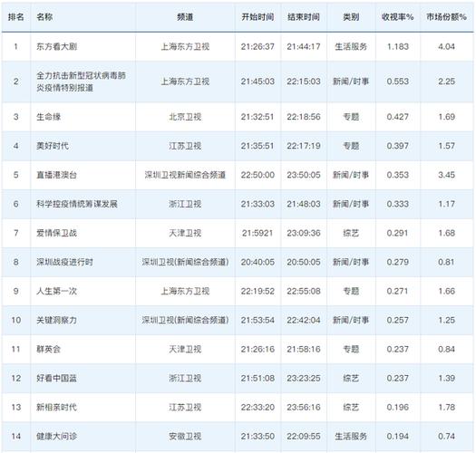The width and height of the screenshot is (476, 453).
Task: Click 生活服务 category in row 1
Action: click(x=351, y=46)
